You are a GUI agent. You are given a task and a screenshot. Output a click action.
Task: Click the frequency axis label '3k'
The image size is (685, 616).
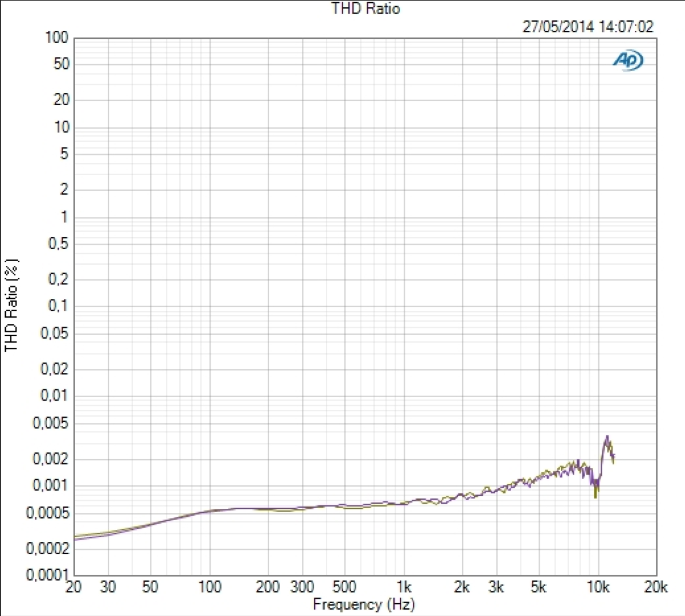point(496,587)
